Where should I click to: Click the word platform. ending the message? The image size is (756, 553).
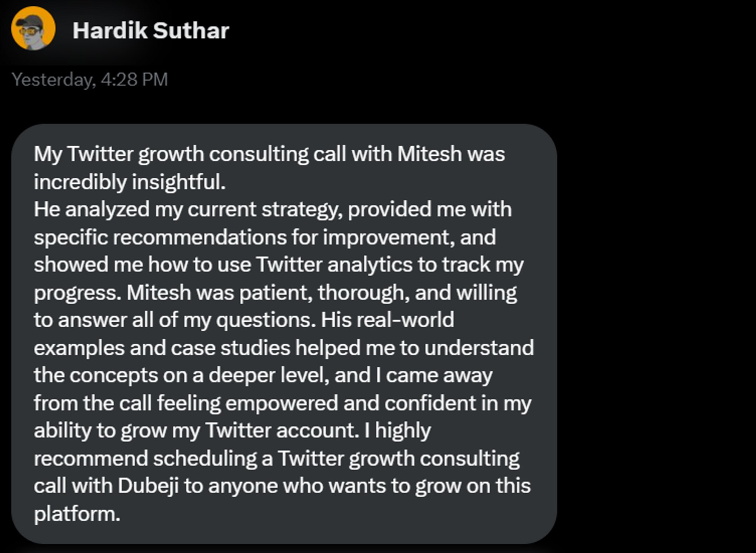(x=77, y=514)
